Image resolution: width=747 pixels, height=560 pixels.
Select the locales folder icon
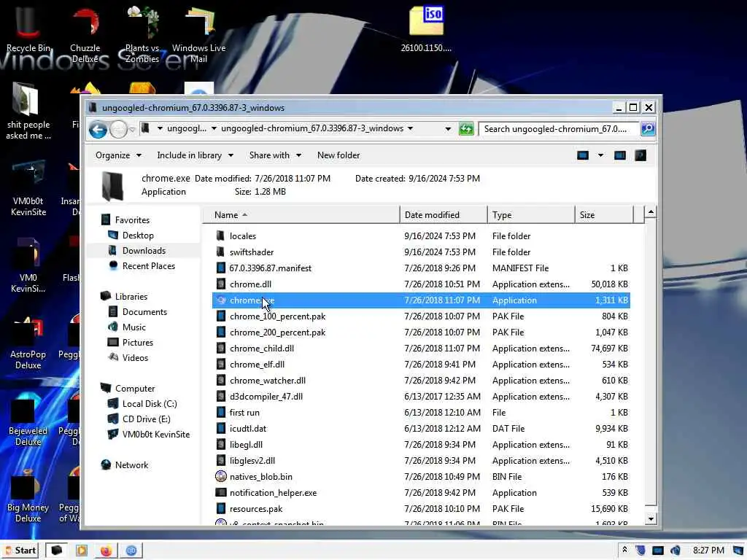click(220, 236)
